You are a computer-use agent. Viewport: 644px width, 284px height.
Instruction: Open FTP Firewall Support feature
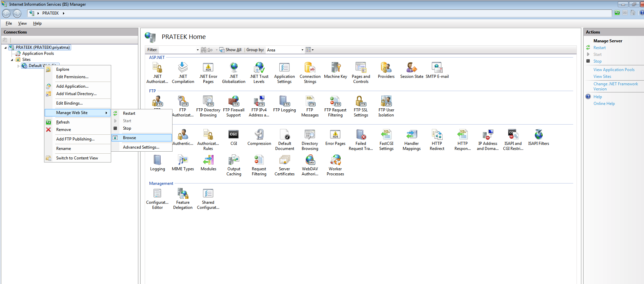[x=234, y=106]
